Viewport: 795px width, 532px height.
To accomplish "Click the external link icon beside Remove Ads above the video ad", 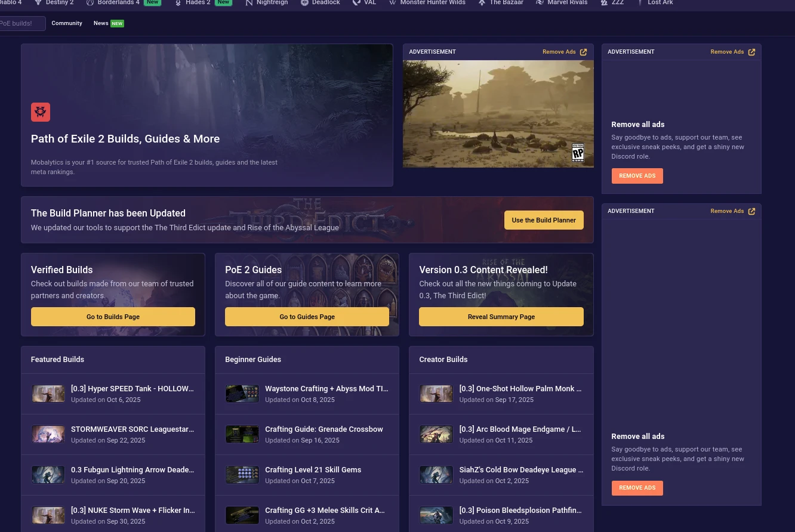I will coord(583,52).
